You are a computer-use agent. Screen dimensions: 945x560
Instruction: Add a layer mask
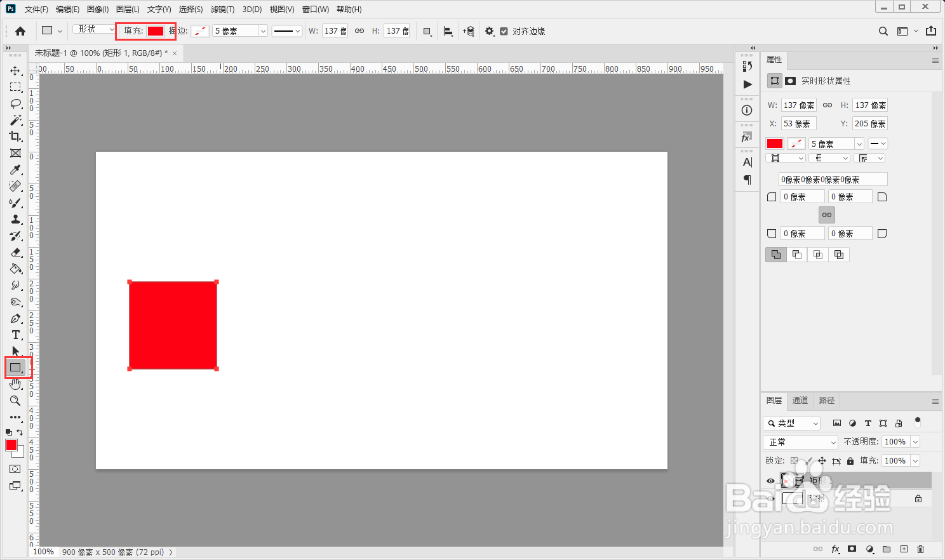point(852,549)
